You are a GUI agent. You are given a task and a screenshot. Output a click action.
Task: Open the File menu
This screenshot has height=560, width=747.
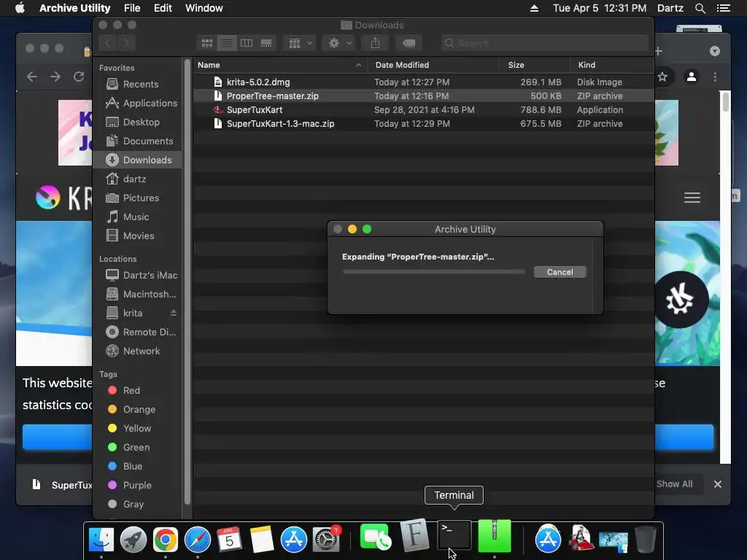point(132,8)
